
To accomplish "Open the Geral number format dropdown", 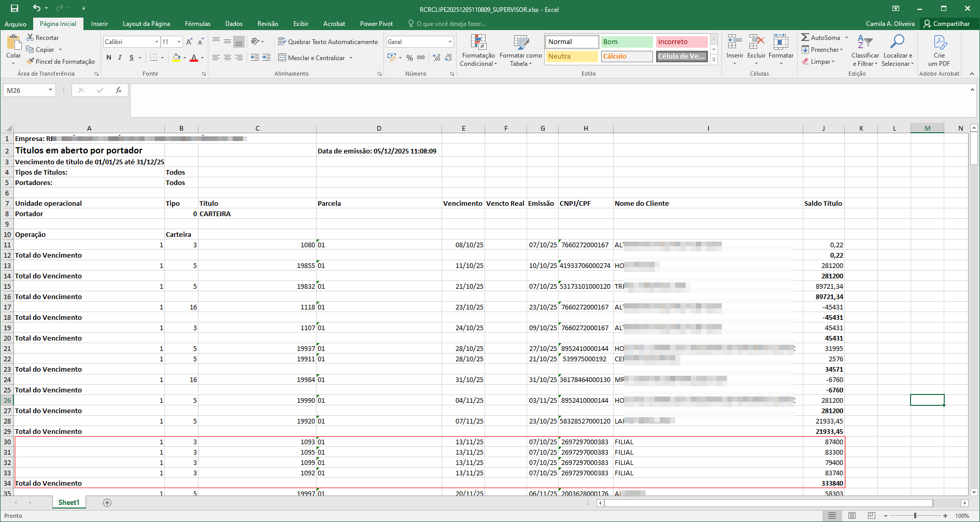I will click(449, 42).
